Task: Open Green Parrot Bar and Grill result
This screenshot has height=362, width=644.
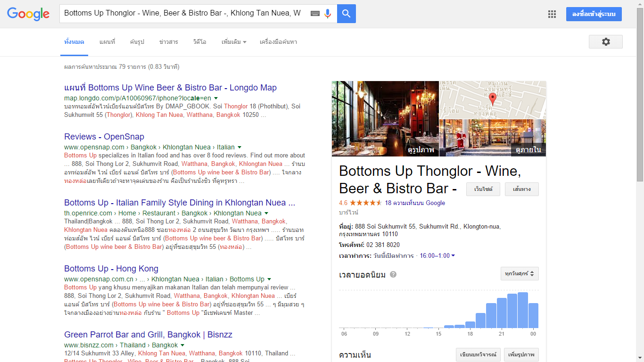Action: (x=148, y=335)
